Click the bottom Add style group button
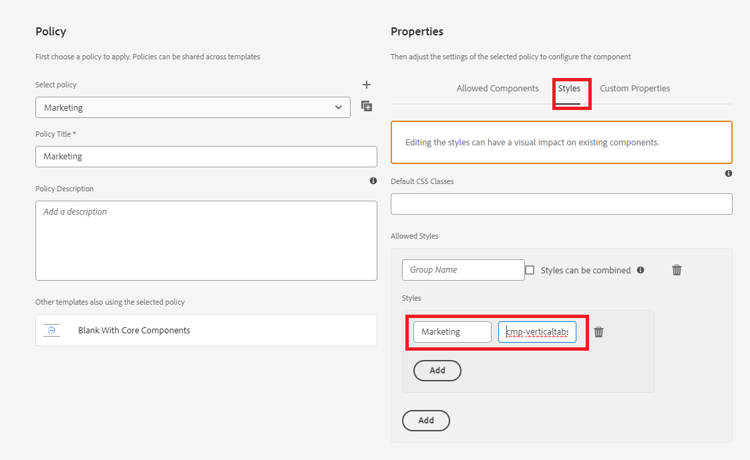 coord(426,420)
